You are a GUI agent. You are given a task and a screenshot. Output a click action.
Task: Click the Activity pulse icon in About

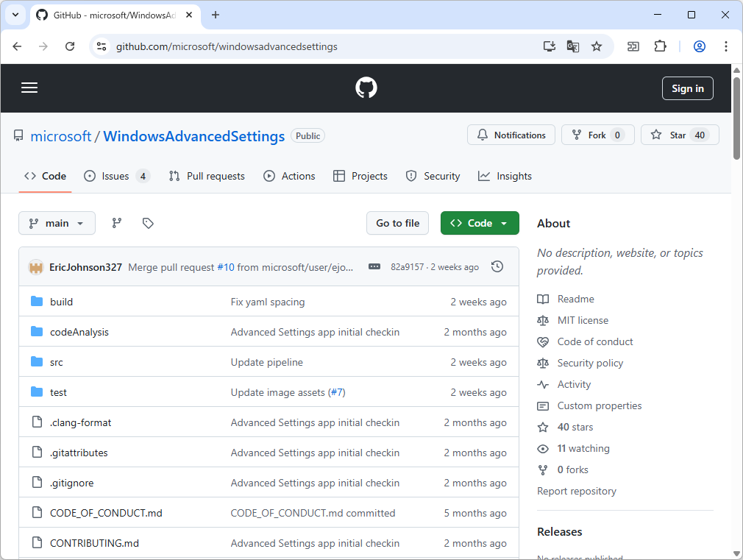tap(543, 384)
